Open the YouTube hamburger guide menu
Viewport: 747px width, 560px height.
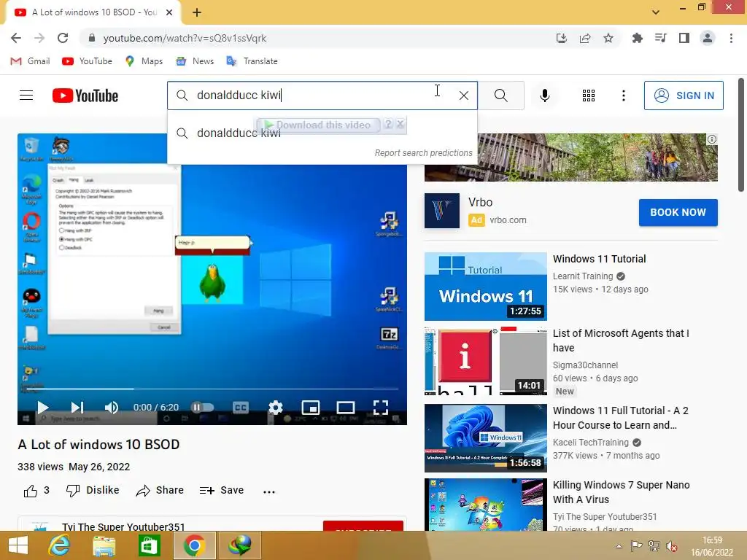coord(26,96)
